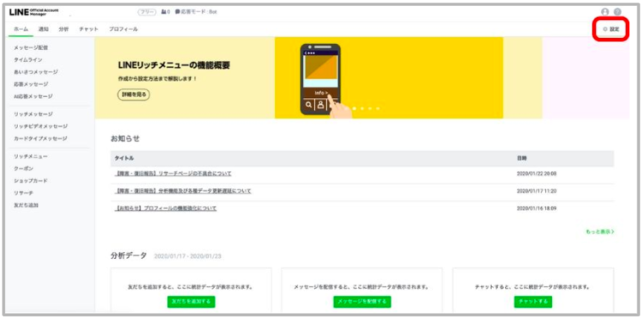The image size is (644, 319).
Task: Click the LINE Official Account Manager logo
Action: [x=33, y=12]
